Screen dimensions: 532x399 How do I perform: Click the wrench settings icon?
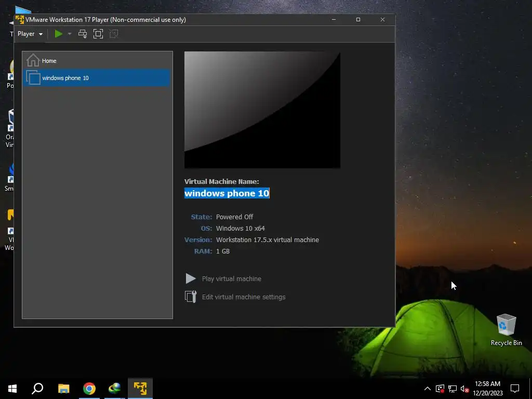[191, 297]
